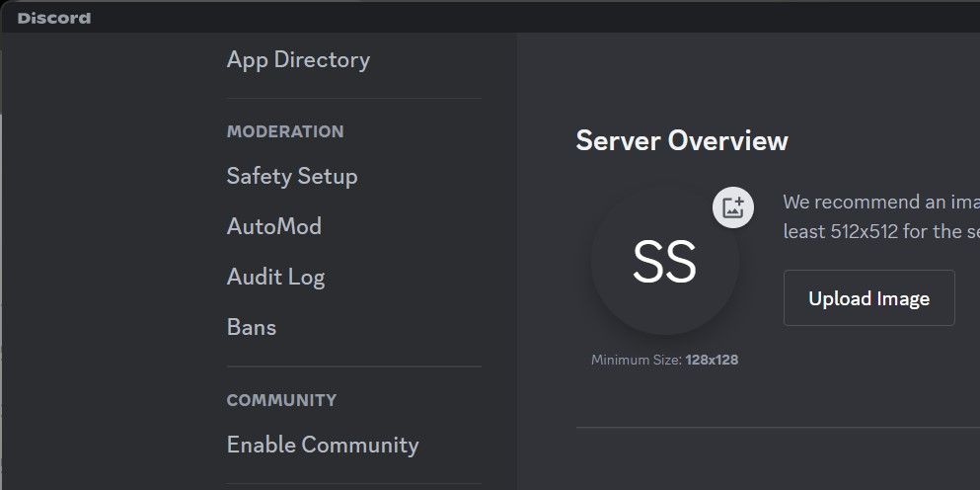Click the Server Overview heading
The height and width of the screenshot is (490, 980).
pyautogui.click(x=682, y=141)
